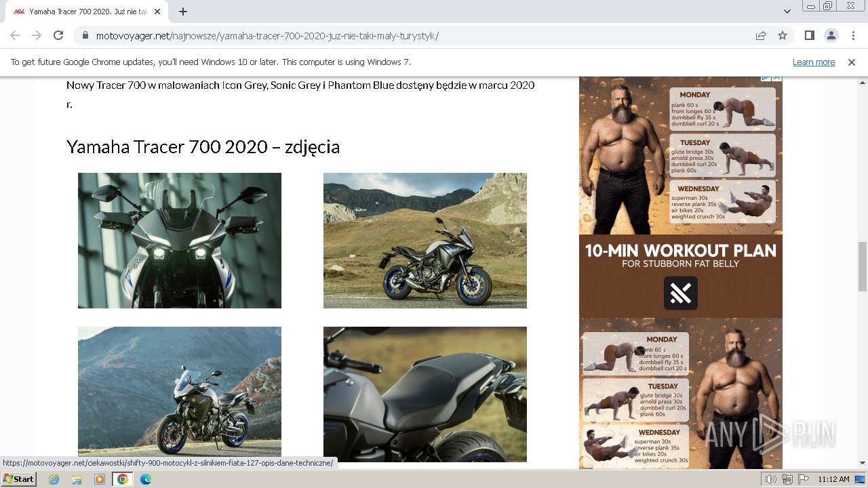Click the browser back arrow
The height and width of the screenshot is (488, 868).
(x=15, y=35)
